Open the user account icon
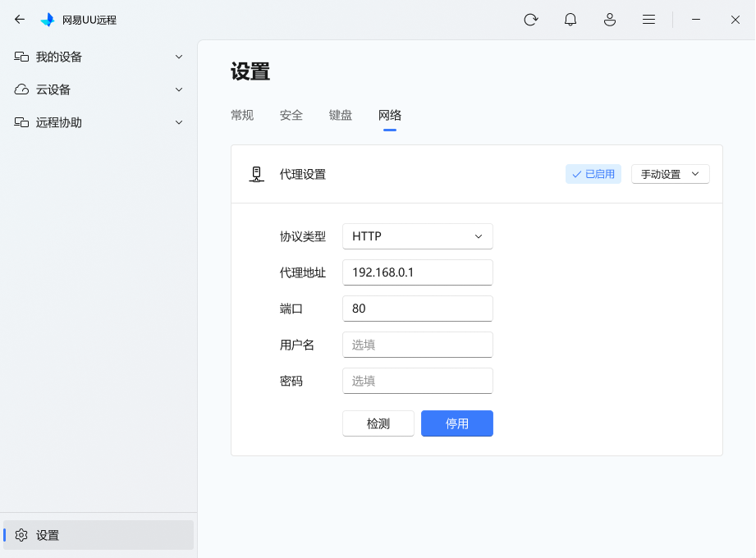This screenshot has width=756, height=558. click(x=610, y=20)
